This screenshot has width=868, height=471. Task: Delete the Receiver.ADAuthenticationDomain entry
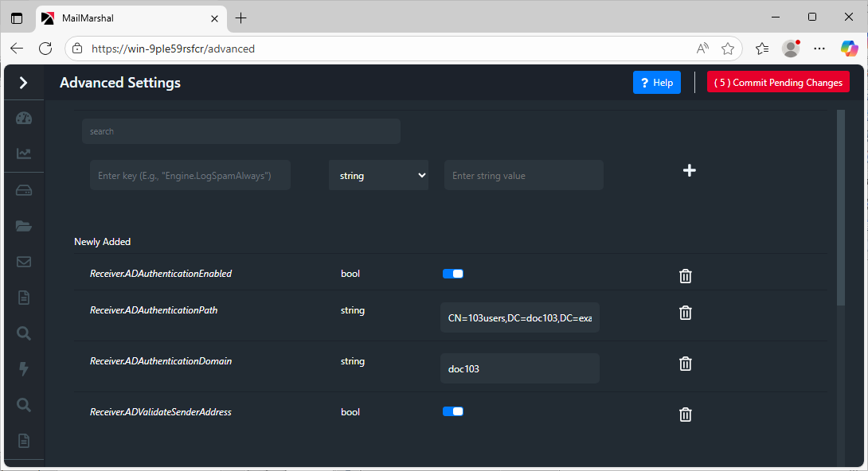[x=685, y=364]
